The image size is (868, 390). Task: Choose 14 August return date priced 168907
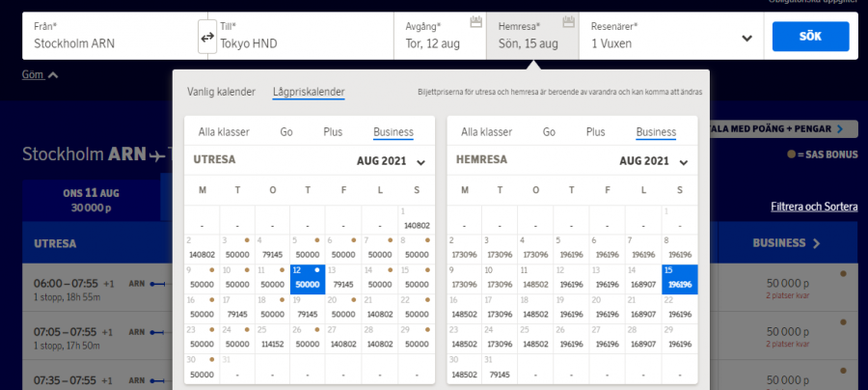point(643,279)
